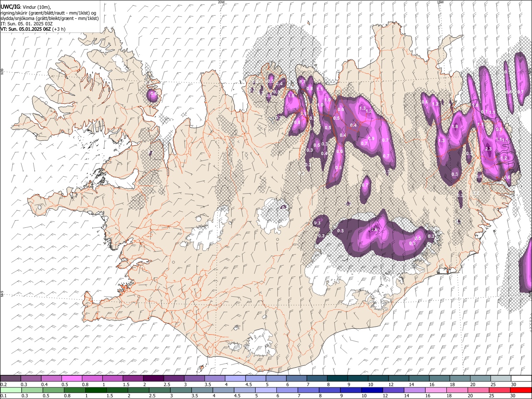Click the '1.8' snowfall value on the map
Image resolution: width=532 pixels, height=399 pixels.
[x=455, y=127]
